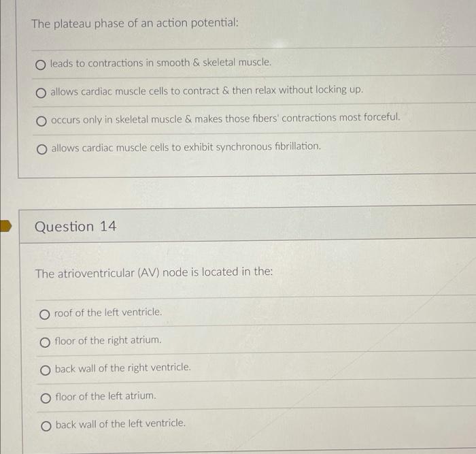Click the words 'contractions most forceful' in the third answer
Screen dimensions: 476x454
341,117
